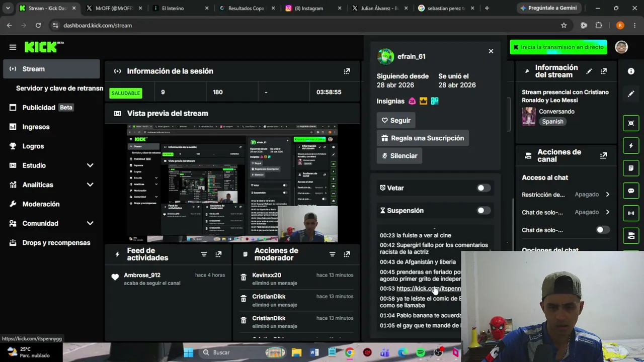Expand the Comunidad sidebar section
Image resolution: width=644 pixels, height=362 pixels.
coord(90,223)
